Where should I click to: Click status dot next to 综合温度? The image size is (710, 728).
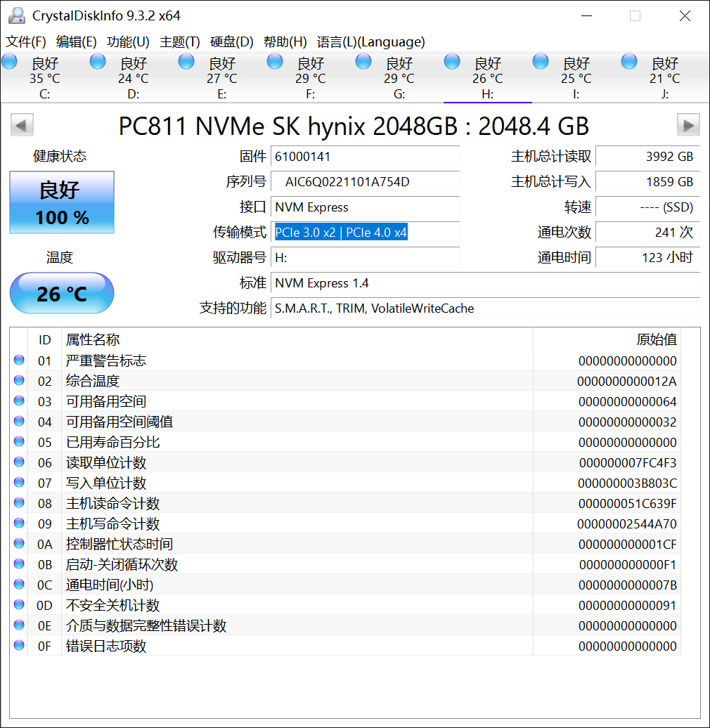pyautogui.click(x=18, y=380)
